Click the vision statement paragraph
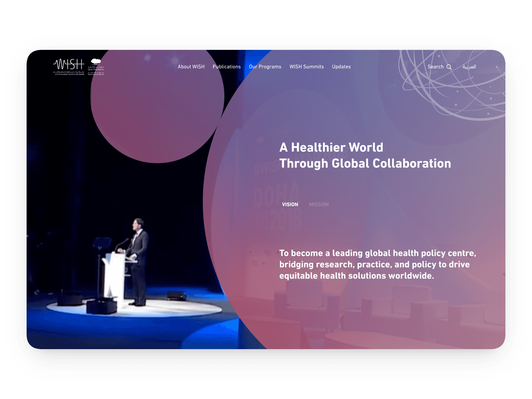This screenshot has width=532, height=399. click(377, 264)
